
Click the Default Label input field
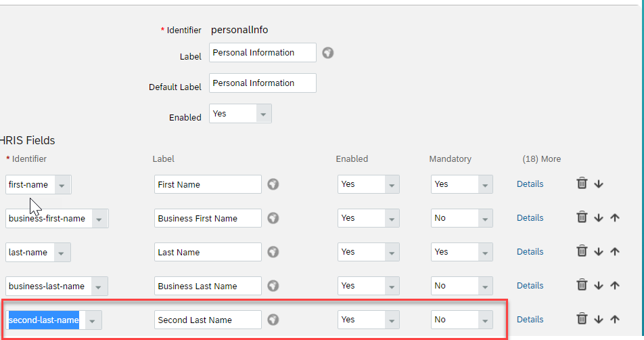pyautogui.click(x=262, y=83)
